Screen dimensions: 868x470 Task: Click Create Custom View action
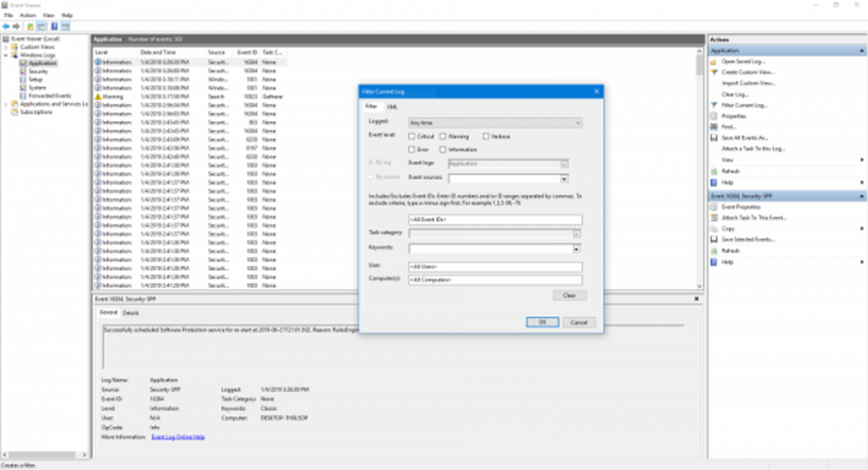[748, 72]
